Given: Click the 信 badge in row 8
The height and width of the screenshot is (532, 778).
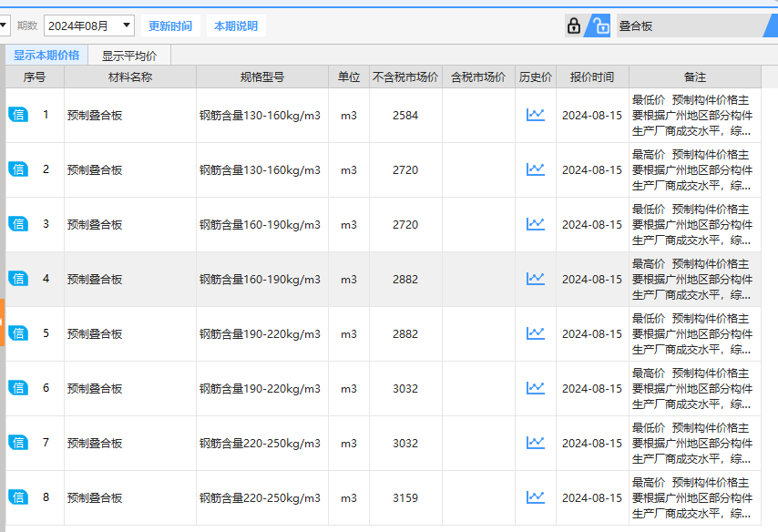Looking at the screenshot, I should click(18, 496).
